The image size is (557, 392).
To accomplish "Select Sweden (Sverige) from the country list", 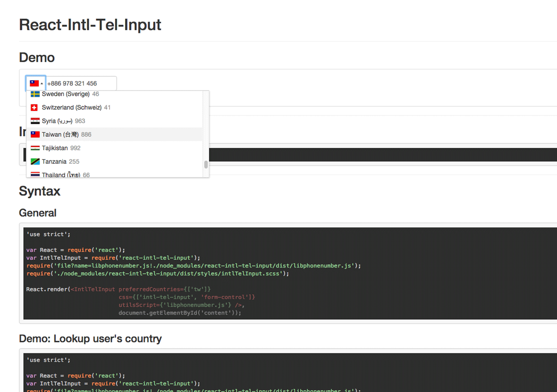I will [x=114, y=94].
